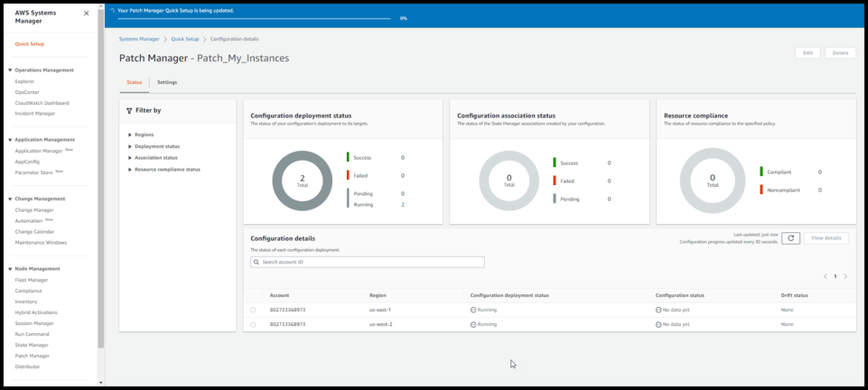Open Patch Manager in the sidebar

(x=33, y=356)
